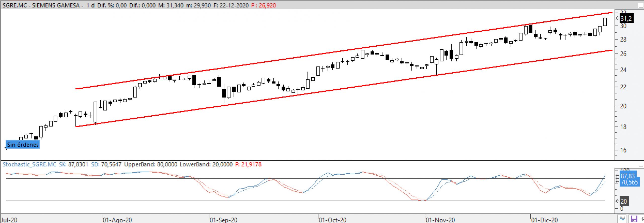Click the icon right of the save icon
The image size is (644, 223).
tap(642, 219)
